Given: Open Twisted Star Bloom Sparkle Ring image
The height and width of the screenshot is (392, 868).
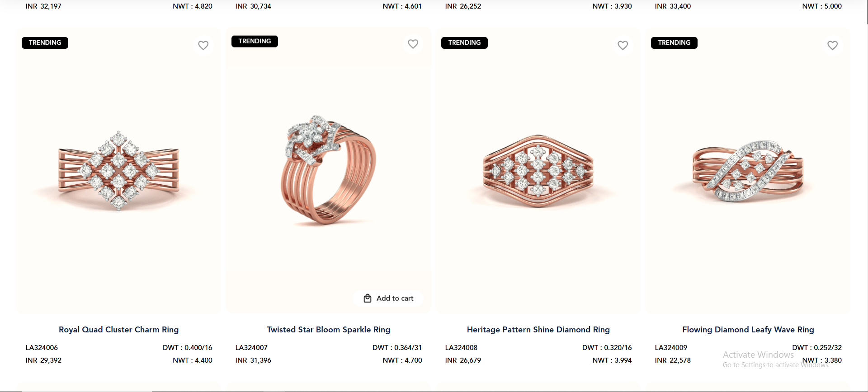Looking at the screenshot, I should pos(328,172).
